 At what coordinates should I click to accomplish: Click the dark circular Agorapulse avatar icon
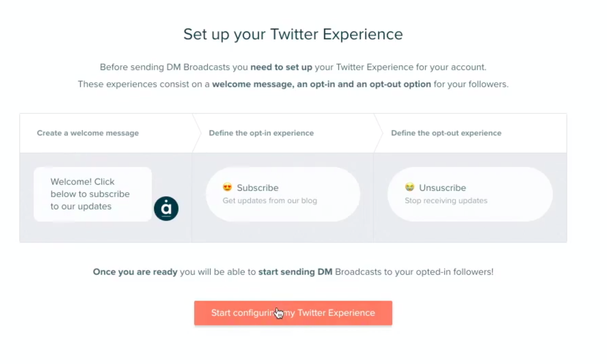(166, 209)
